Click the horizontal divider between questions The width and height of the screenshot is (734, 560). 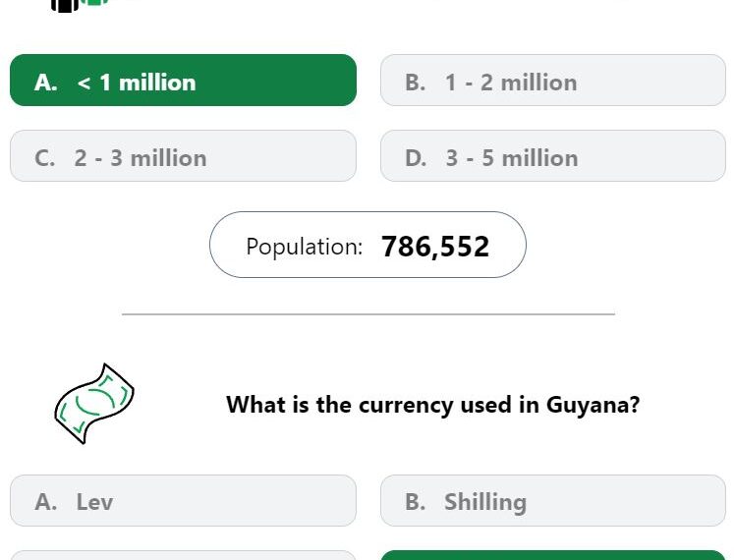[x=368, y=314]
